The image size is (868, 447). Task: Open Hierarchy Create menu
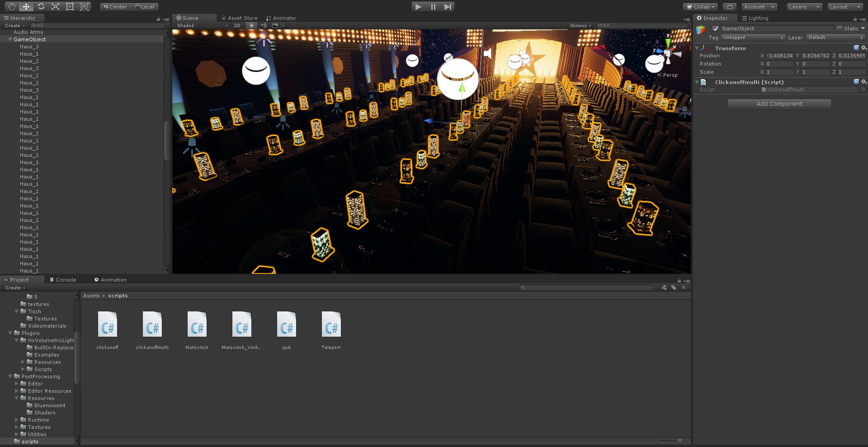tap(15, 26)
